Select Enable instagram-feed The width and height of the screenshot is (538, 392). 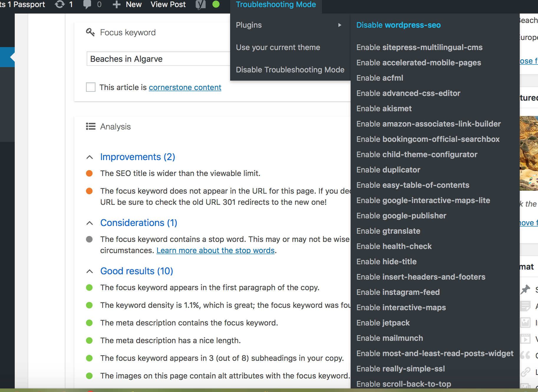[x=398, y=292]
